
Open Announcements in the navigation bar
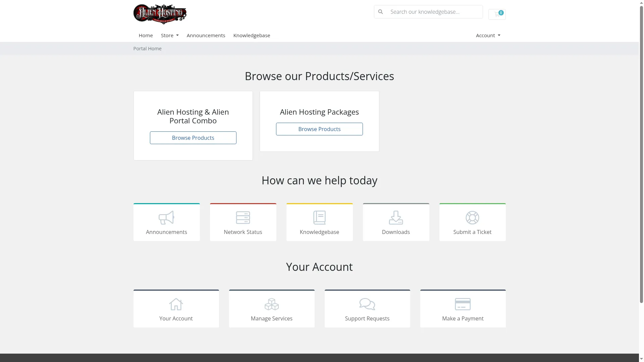pos(206,35)
